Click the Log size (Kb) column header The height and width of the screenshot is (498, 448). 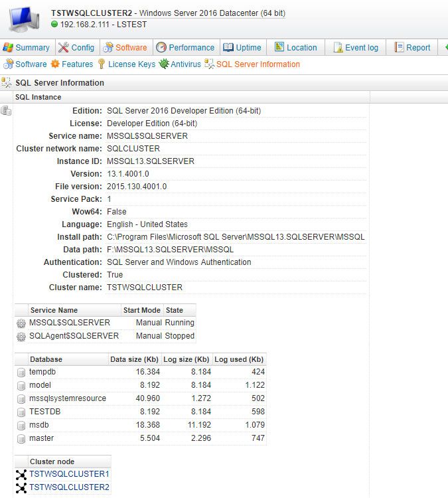tap(186, 359)
